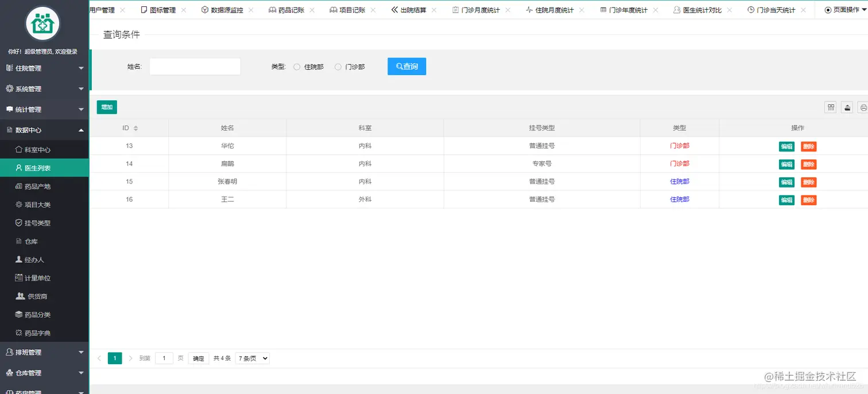The width and height of the screenshot is (868, 394).
Task: Collapse the 数据中心 menu
Action: (x=44, y=130)
